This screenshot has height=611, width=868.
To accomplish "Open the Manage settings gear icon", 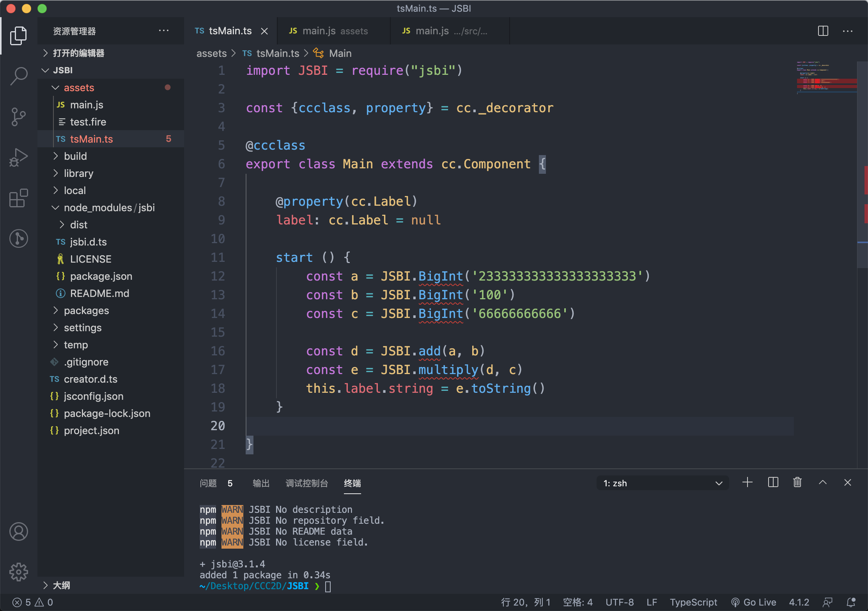I will click(18, 572).
